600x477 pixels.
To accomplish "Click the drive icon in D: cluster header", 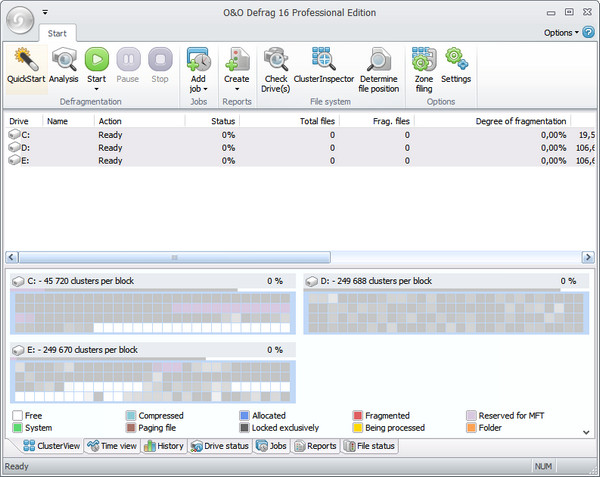I will click(x=311, y=282).
